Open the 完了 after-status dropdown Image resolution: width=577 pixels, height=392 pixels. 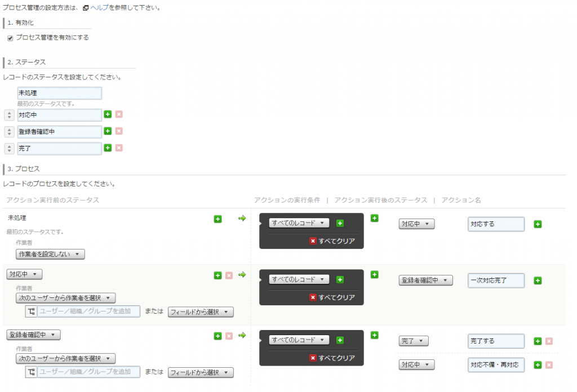coord(414,341)
